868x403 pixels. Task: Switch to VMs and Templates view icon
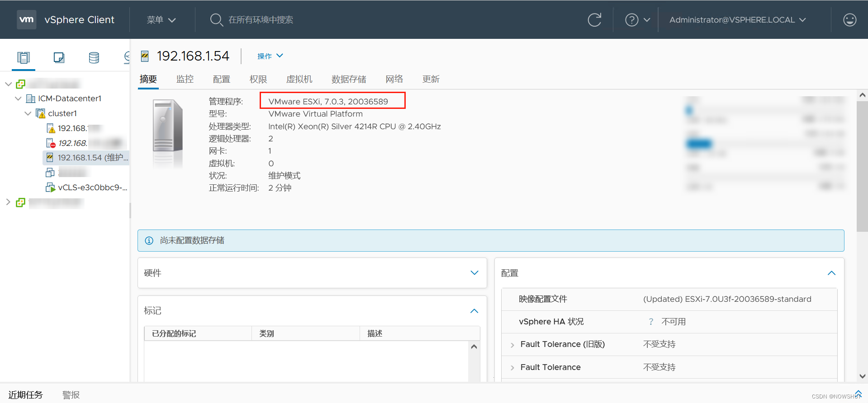pos(59,57)
